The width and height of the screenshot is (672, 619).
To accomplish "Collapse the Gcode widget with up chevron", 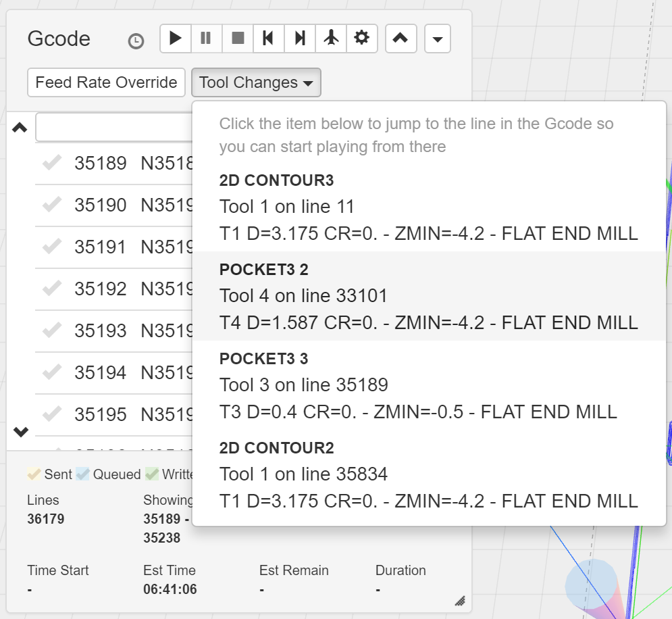I will 400,39.
